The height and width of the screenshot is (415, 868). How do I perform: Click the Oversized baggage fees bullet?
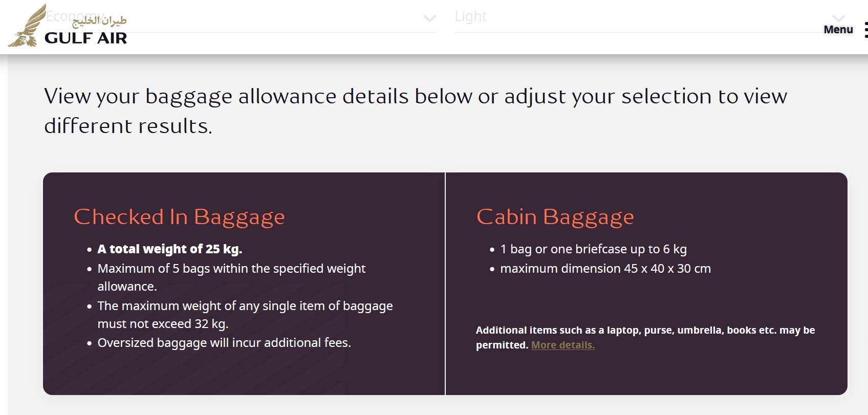(x=224, y=343)
